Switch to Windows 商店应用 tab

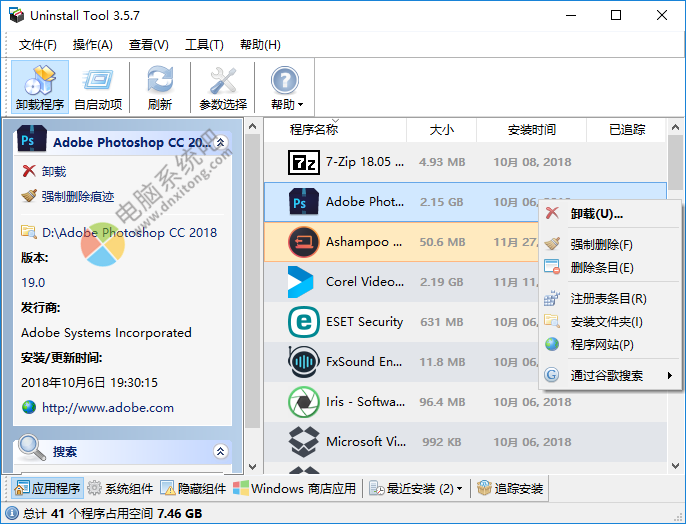tap(294, 488)
